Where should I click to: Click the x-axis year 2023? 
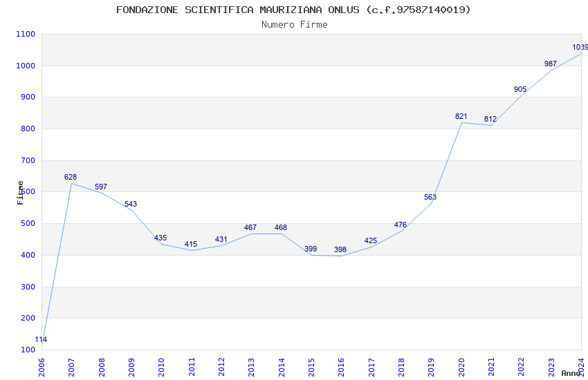coord(551,368)
